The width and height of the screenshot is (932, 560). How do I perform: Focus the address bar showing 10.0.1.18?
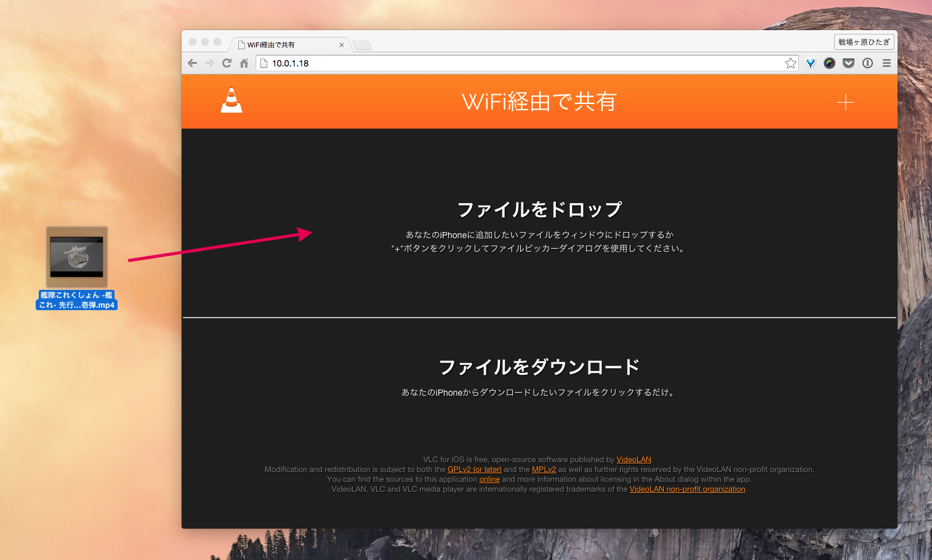(526, 63)
